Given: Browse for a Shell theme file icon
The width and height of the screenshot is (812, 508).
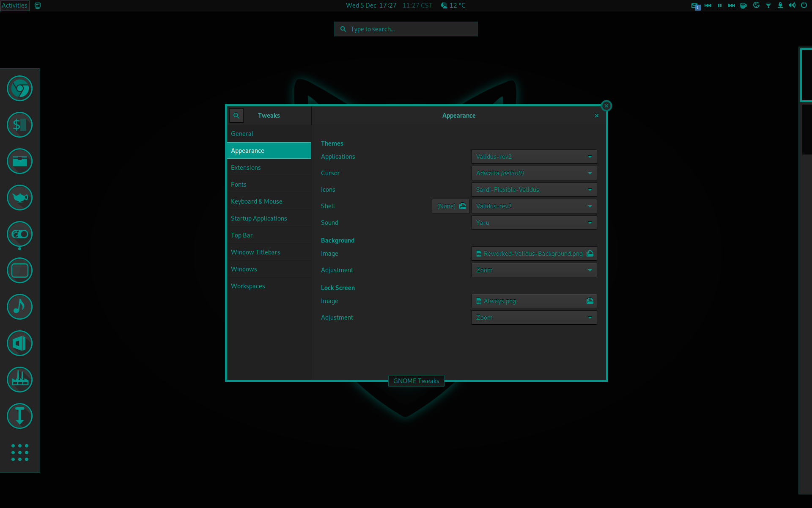Looking at the screenshot, I should pos(463,206).
